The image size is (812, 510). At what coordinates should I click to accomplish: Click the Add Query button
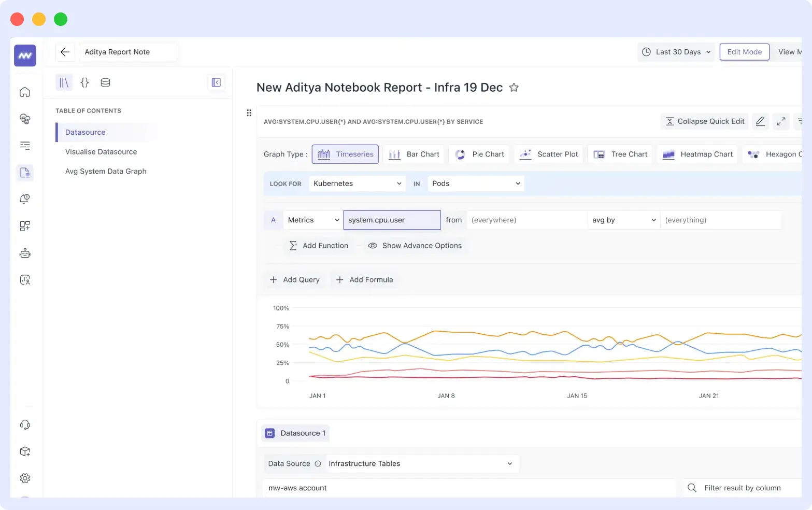click(x=294, y=279)
